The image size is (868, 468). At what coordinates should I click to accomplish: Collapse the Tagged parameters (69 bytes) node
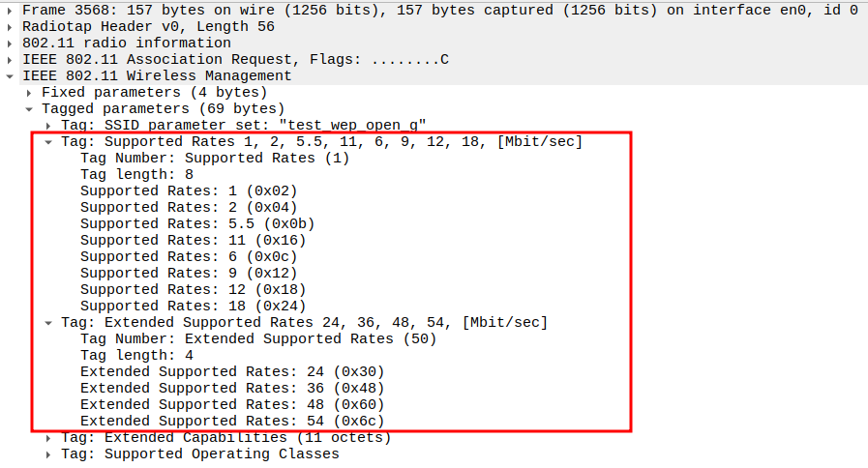30,109
